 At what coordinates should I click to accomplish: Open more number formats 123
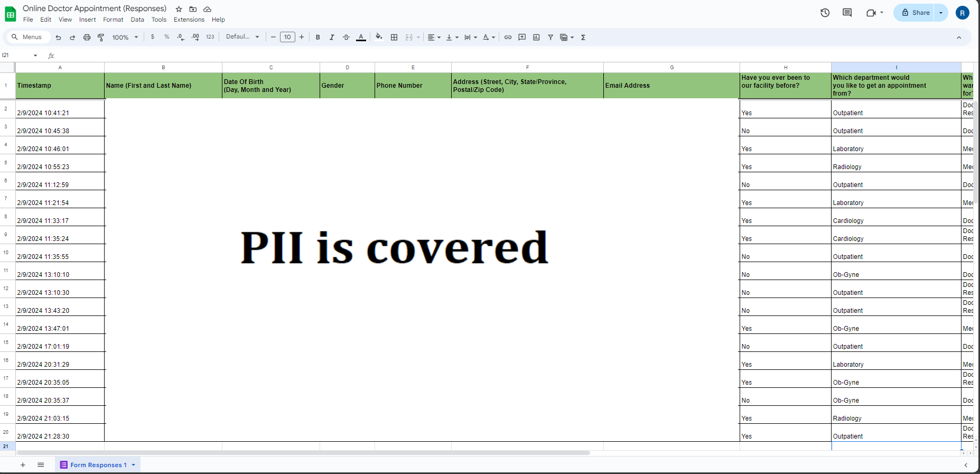click(210, 37)
